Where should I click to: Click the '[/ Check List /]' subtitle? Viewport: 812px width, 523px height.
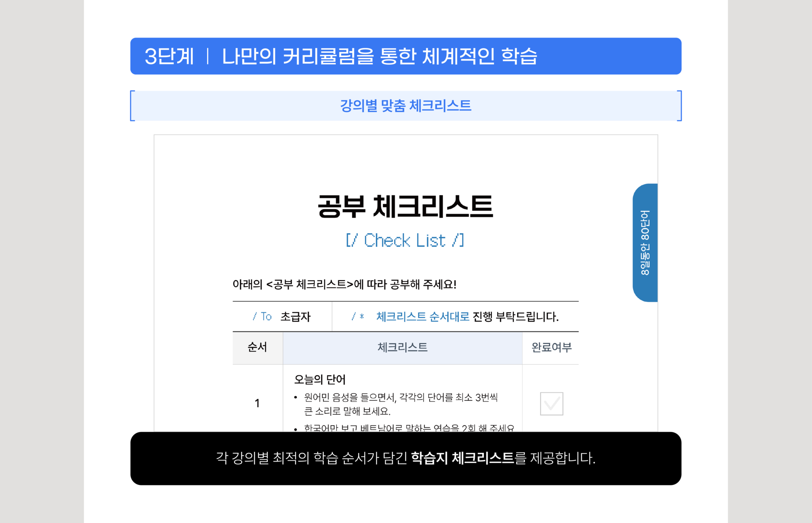405,240
